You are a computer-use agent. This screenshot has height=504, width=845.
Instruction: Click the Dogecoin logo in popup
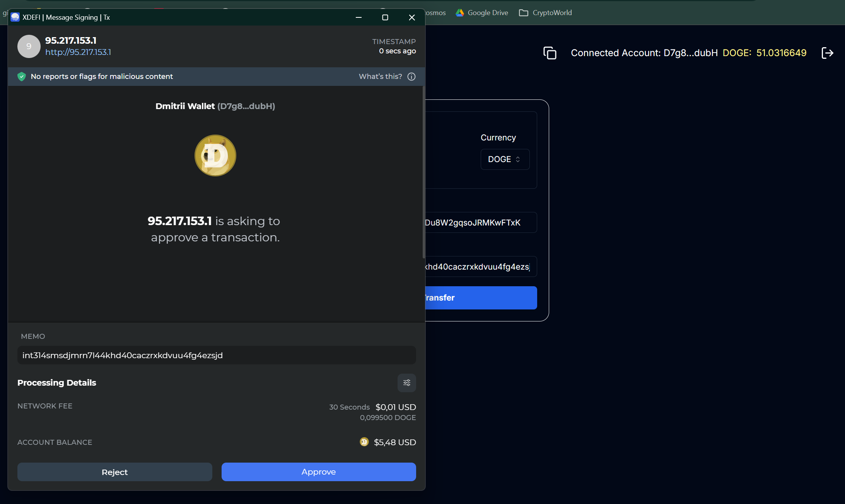[215, 155]
